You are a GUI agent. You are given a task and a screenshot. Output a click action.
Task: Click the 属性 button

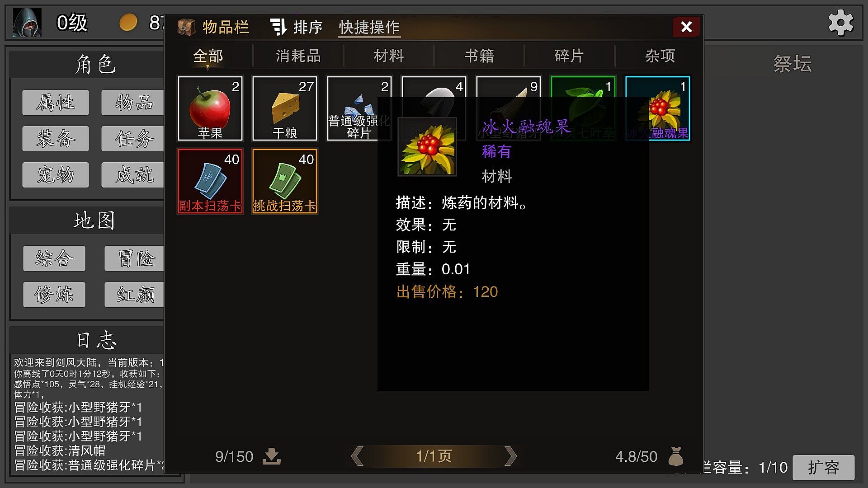pos(56,103)
